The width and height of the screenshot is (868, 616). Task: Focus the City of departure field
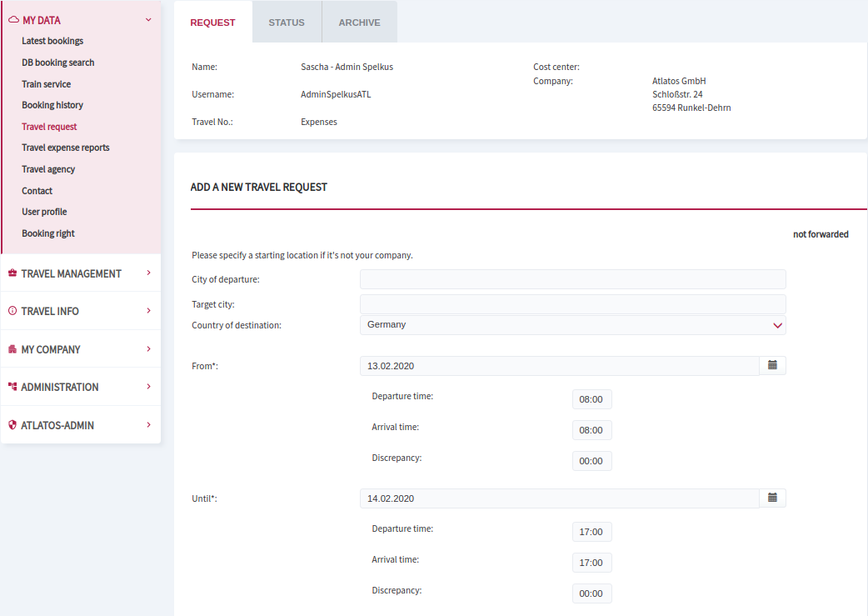573,279
